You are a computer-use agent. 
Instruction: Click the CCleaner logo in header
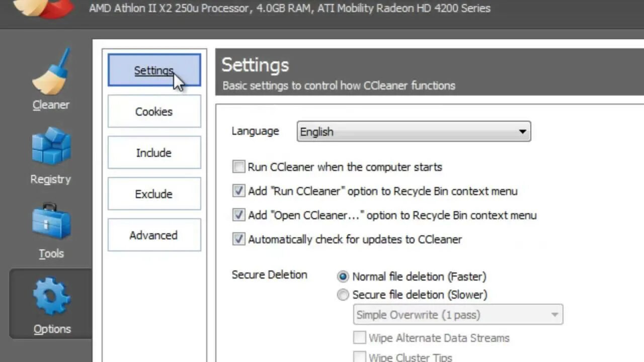pyautogui.click(x=43, y=9)
